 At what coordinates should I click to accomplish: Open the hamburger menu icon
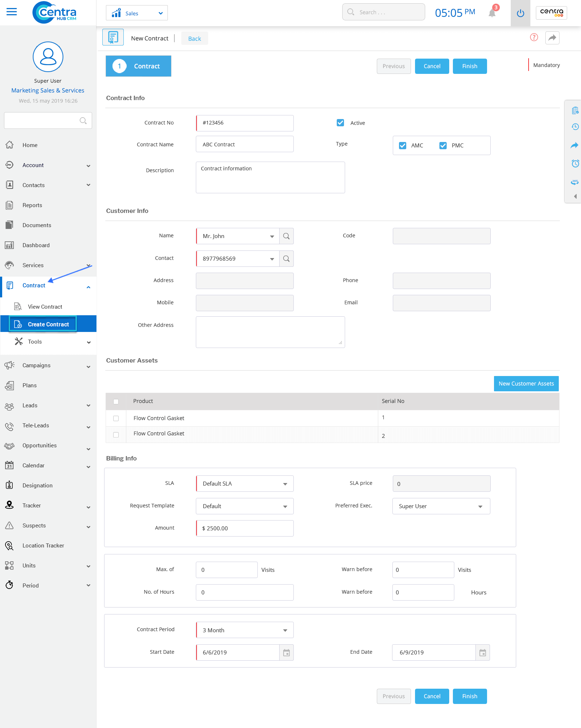[12, 12]
